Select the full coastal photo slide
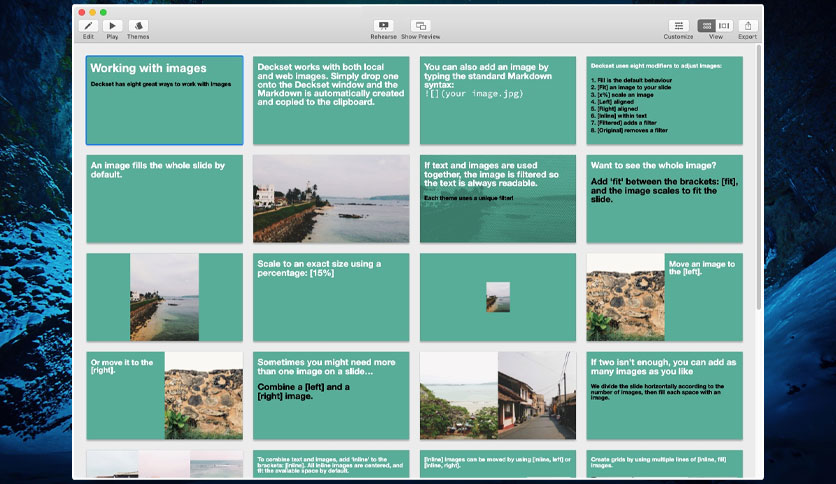This screenshot has height=484, width=836. pos(331,199)
